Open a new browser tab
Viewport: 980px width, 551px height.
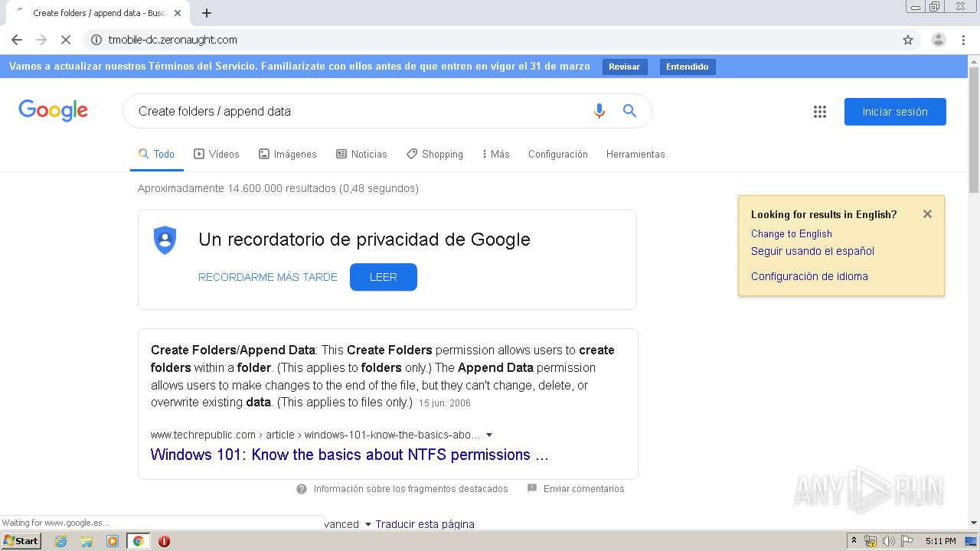click(207, 13)
